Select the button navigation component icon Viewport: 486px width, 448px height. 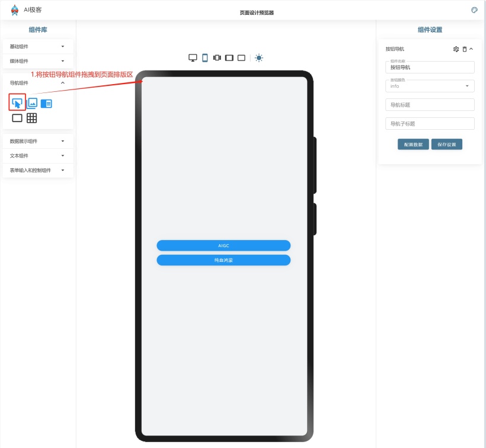coord(17,103)
